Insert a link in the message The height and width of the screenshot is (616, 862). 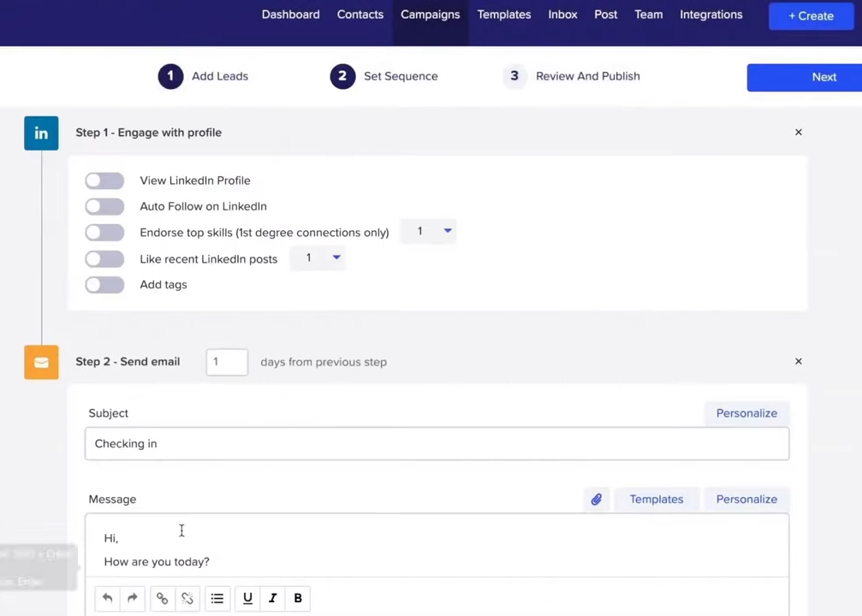pyautogui.click(x=162, y=598)
